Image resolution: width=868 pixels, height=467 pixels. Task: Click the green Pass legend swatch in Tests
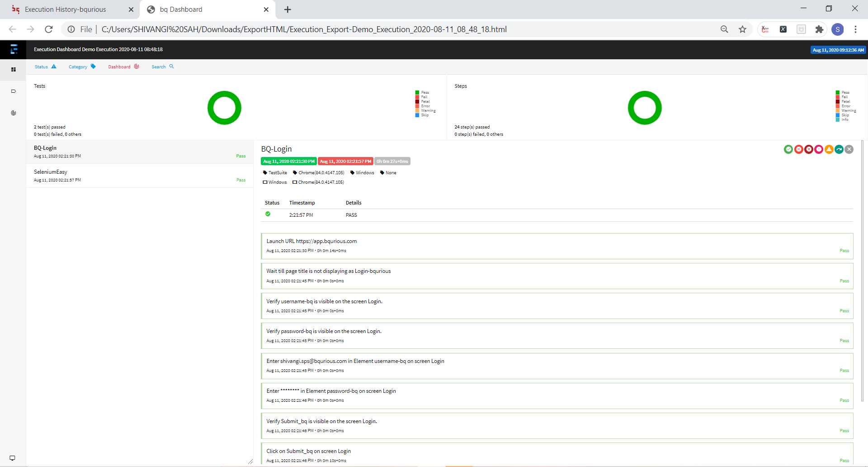coord(417,92)
